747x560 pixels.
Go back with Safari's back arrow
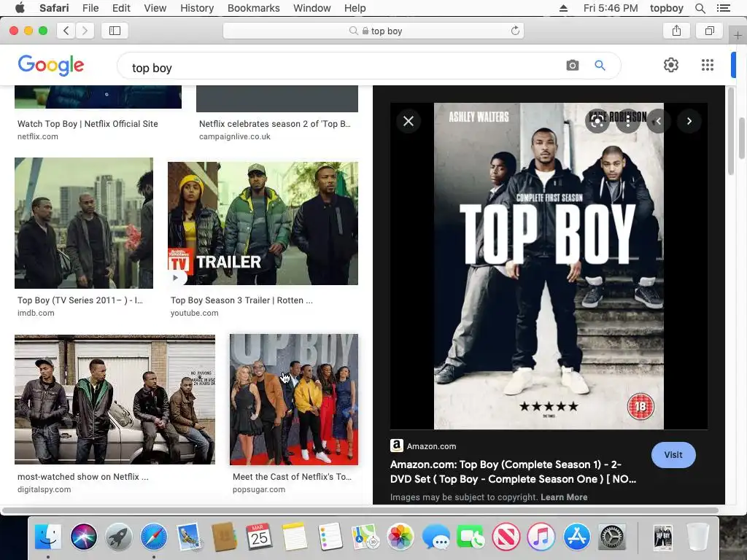[66, 31]
